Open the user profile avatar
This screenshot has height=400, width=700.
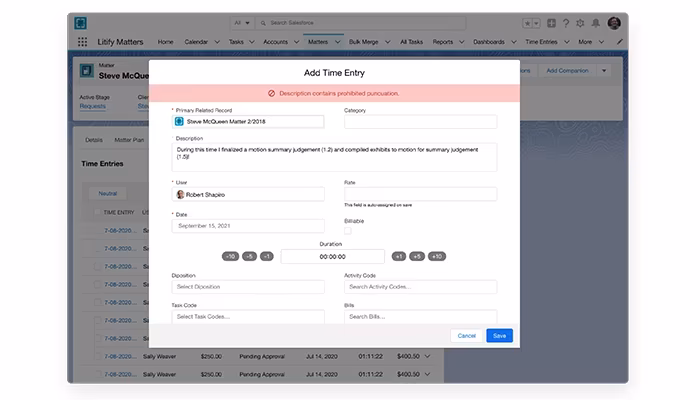(614, 23)
